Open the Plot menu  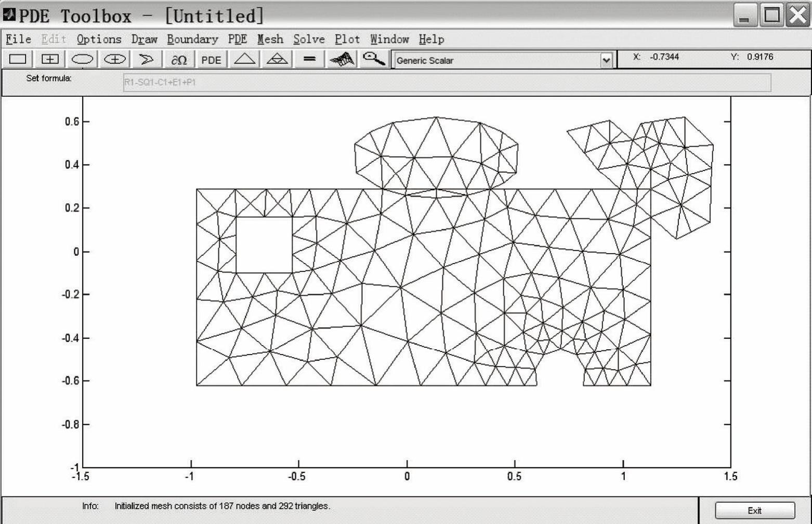347,40
